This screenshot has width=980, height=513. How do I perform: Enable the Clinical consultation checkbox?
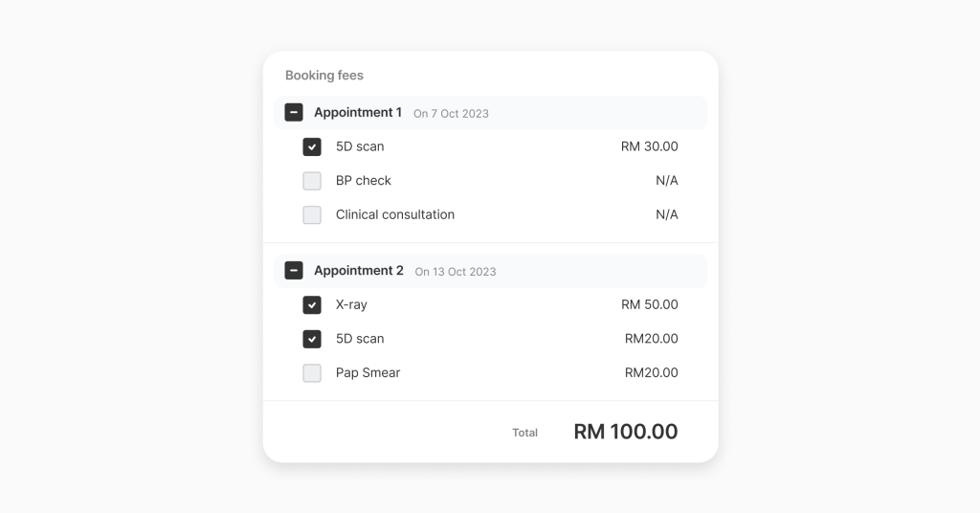pos(312,215)
